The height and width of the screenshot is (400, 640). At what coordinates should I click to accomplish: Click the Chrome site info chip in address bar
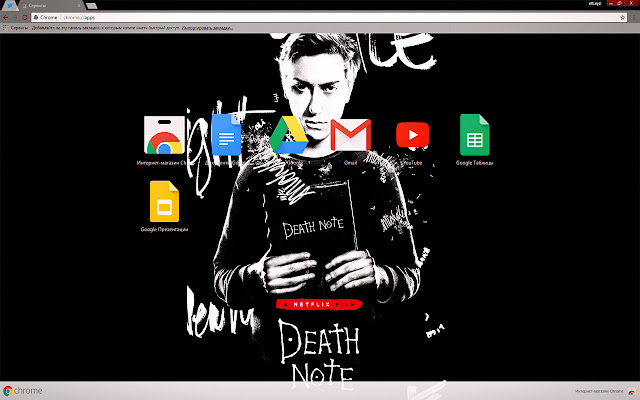(46, 18)
